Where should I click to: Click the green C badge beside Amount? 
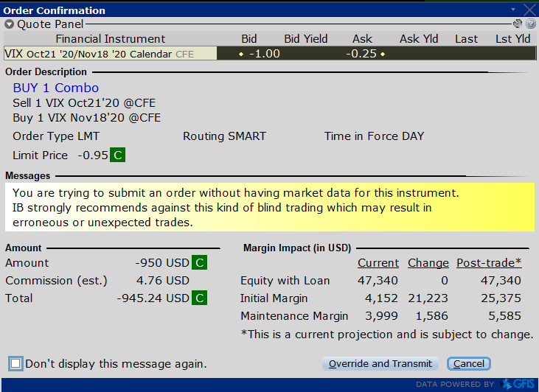coord(199,263)
